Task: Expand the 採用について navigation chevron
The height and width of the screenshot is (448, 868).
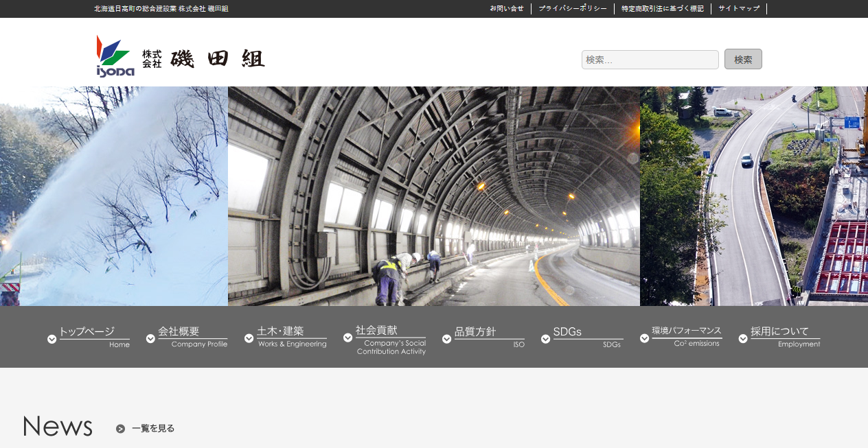Action: pyautogui.click(x=743, y=338)
